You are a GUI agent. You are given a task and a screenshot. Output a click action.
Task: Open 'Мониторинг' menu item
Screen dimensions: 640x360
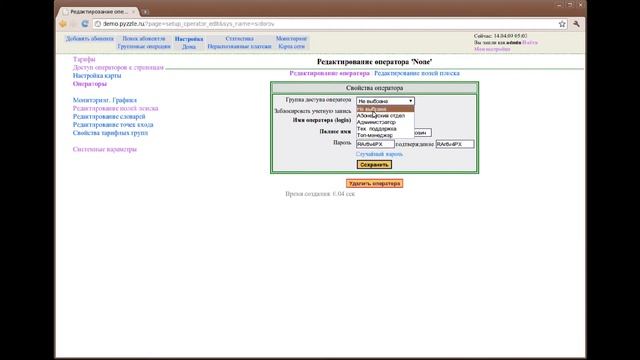(x=291, y=39)
